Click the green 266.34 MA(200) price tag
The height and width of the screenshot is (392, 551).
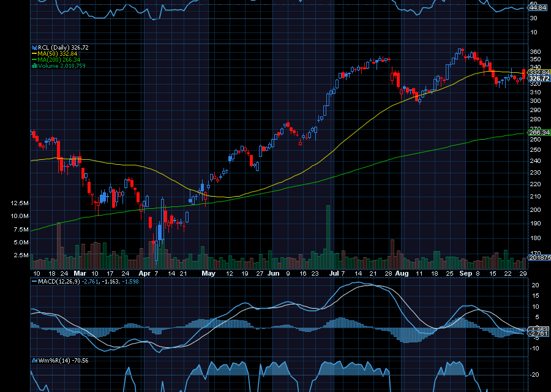[539, 132]
